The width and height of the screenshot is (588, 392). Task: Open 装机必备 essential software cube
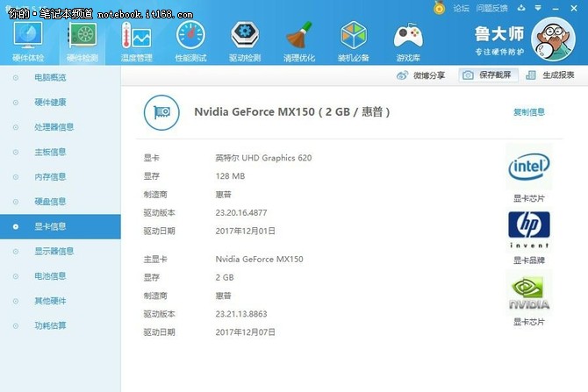point(354,41)
